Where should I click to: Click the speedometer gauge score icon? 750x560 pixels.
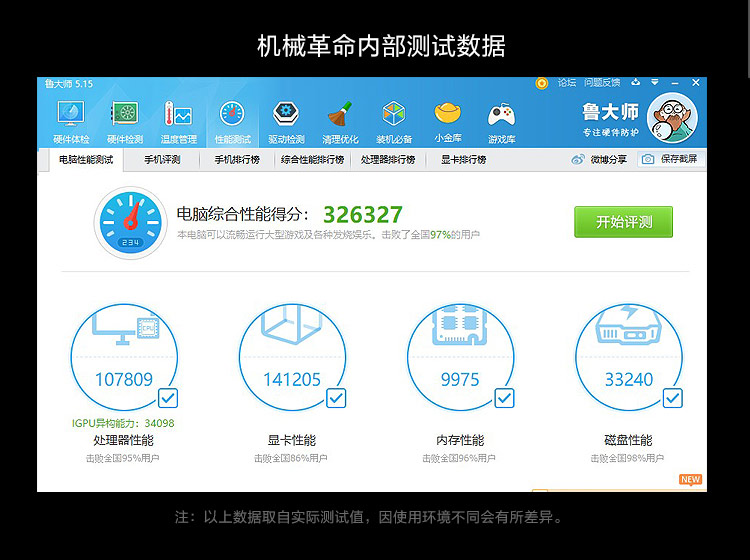[x=131, y=222]
